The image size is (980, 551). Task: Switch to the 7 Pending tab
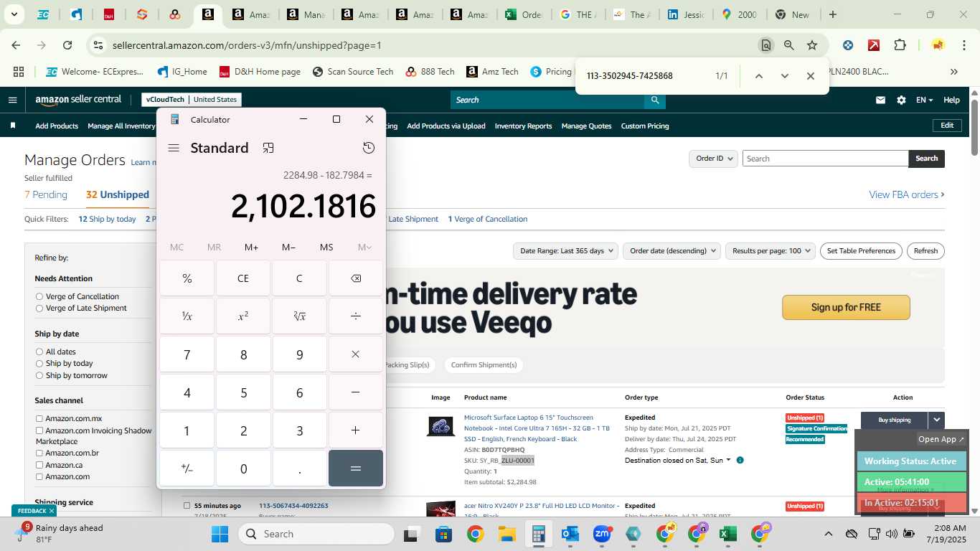(46, 194)
